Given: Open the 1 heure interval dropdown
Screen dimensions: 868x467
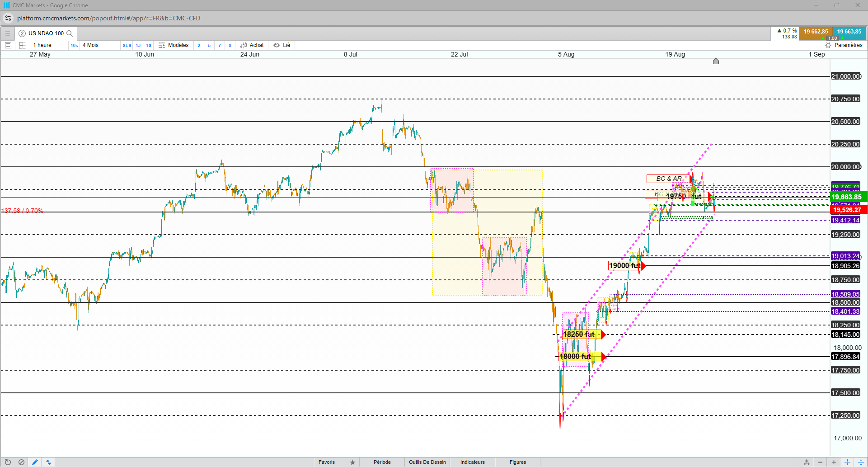Looking at the screenshot, I should click(42, 45).
